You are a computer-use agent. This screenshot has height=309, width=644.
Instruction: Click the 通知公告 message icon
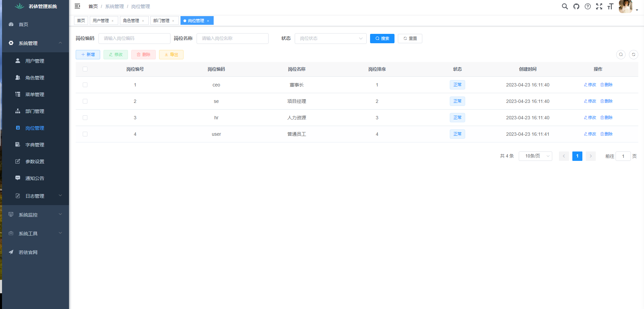tap(18, 178)
